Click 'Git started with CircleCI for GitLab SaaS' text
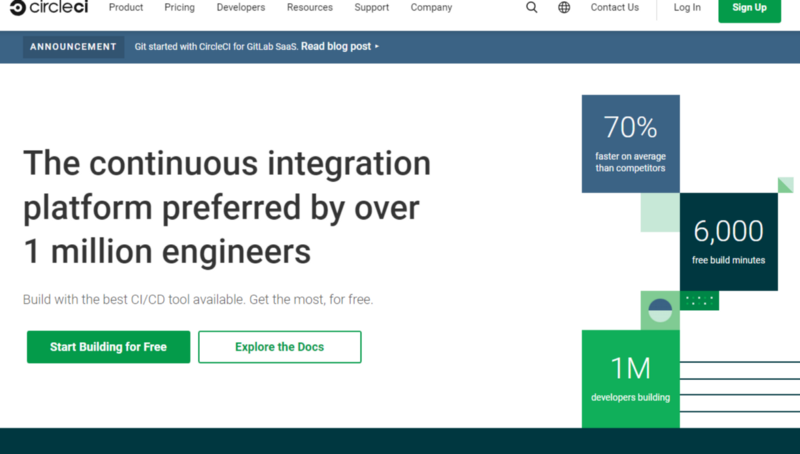 pos(216,46)
